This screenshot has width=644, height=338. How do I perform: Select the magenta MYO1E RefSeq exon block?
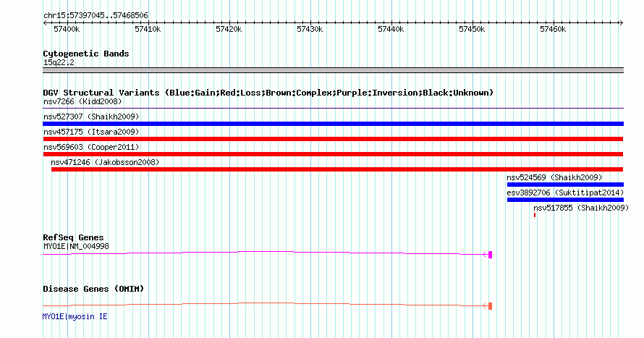click(x=490, y=255)
